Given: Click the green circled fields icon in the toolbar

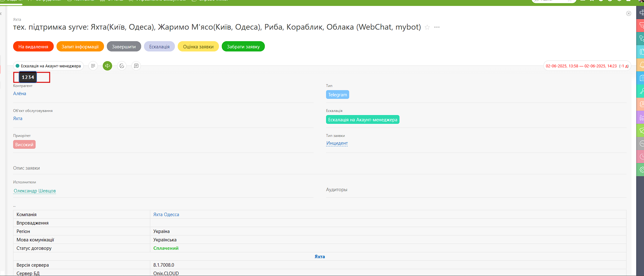Looking at the screenshot, I should tap(107, 66).
